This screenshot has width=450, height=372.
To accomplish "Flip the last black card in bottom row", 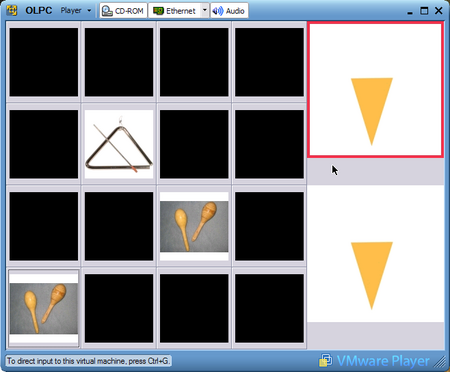I will (x=269, y=308).
